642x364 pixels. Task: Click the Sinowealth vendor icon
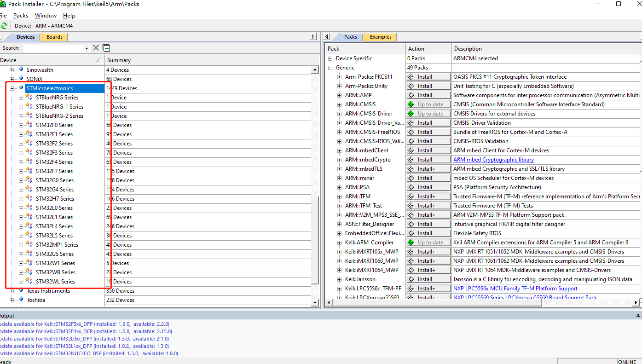[21, 69]
